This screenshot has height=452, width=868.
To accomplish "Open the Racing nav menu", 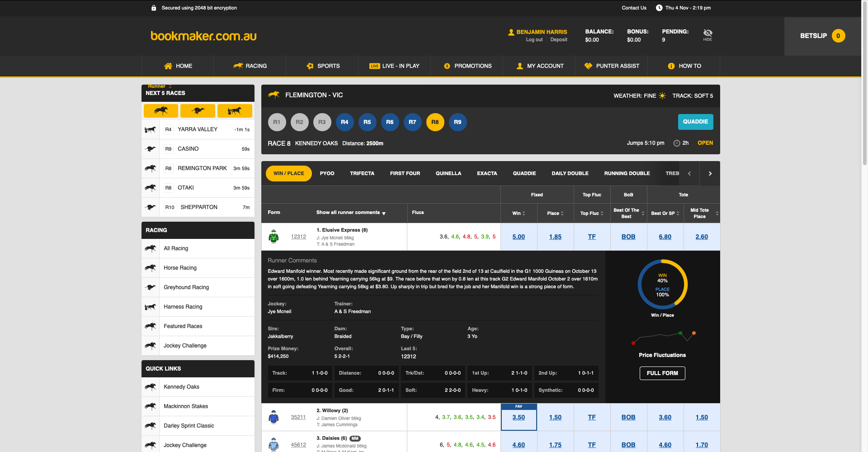I will [250, 66].
